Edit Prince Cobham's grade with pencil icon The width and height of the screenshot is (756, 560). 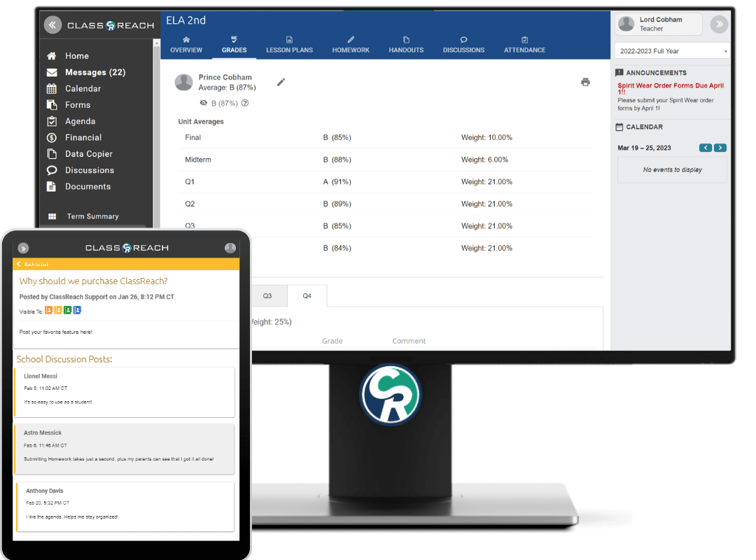[281, 82]
